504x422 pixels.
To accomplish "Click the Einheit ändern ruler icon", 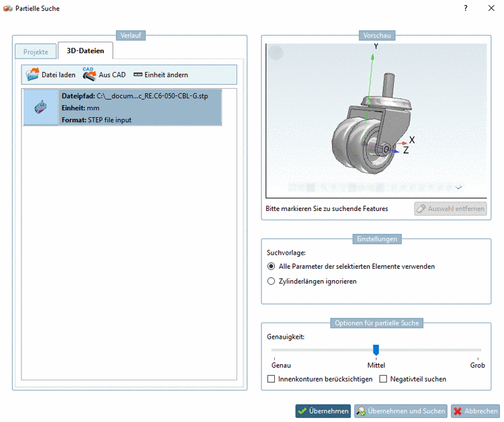I will (x=138, y=75).
